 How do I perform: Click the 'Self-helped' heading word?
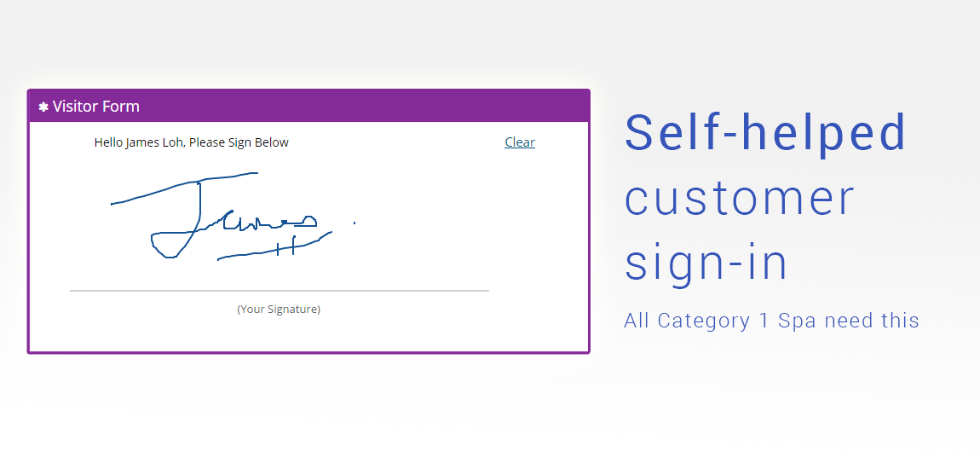[x=765, y=132]
